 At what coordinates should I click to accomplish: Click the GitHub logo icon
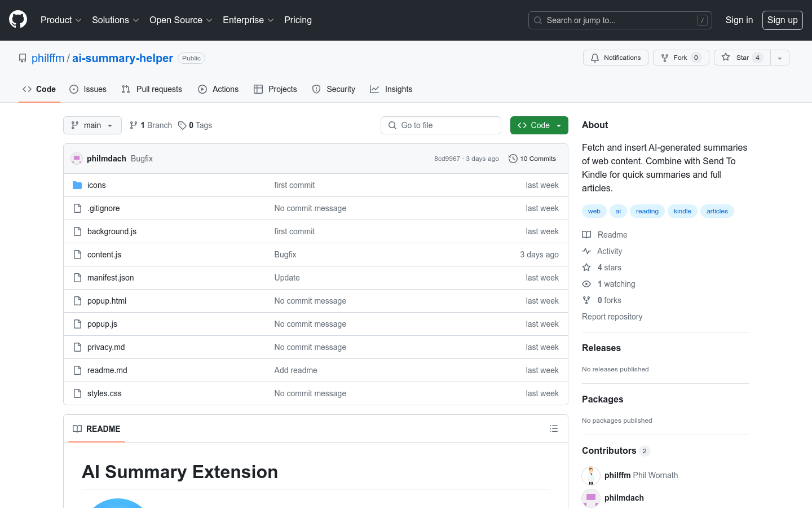(18, 20)
